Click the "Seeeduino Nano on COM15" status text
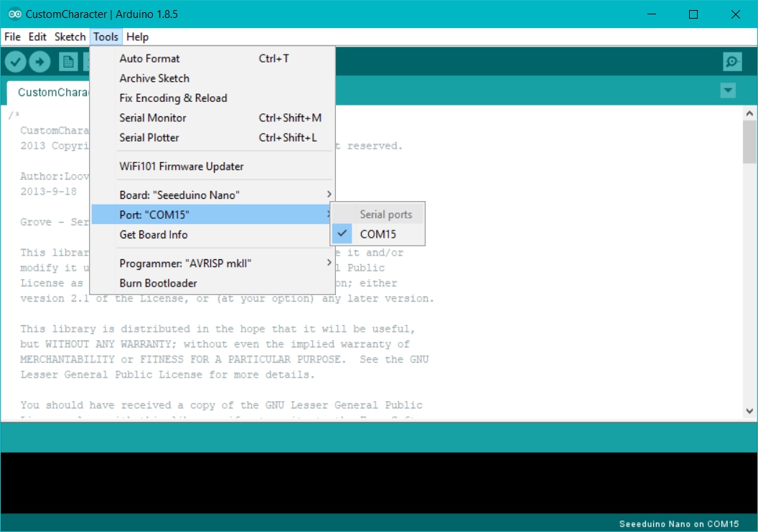Screen dimensions: 758x532 coord(679,524)
